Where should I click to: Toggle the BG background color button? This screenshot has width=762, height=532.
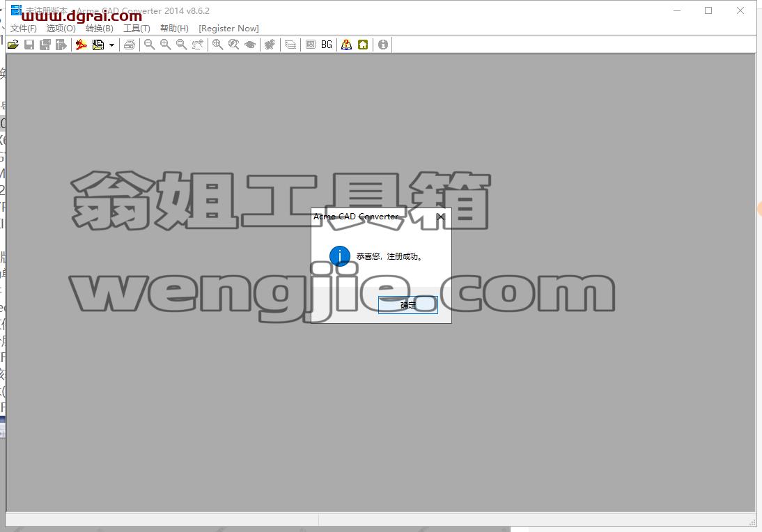coord(327,45)
